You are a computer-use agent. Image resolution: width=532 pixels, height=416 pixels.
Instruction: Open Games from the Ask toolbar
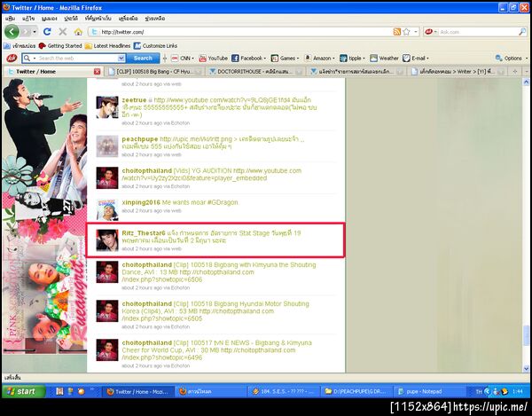[x=285, y=59]
